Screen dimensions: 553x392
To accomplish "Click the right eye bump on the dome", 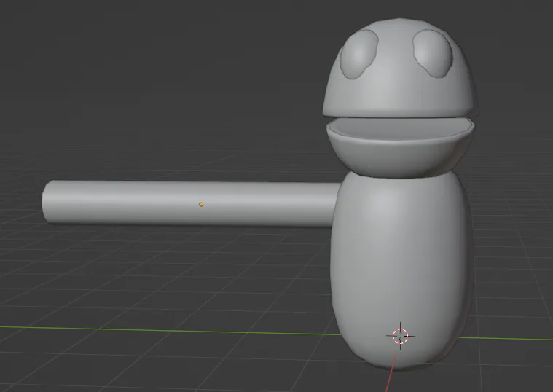I will (433, 53).
